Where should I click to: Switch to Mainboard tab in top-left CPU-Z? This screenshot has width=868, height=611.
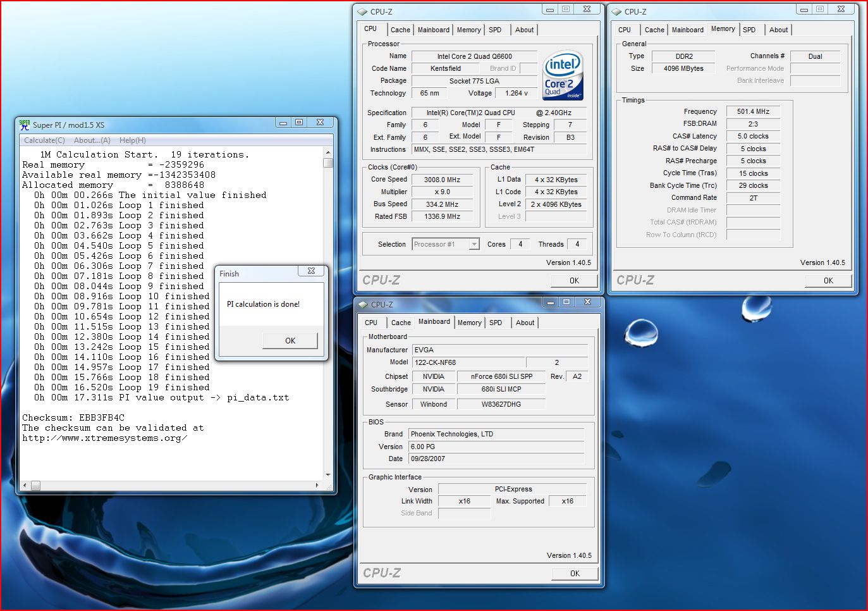click(x=434, y=30)
